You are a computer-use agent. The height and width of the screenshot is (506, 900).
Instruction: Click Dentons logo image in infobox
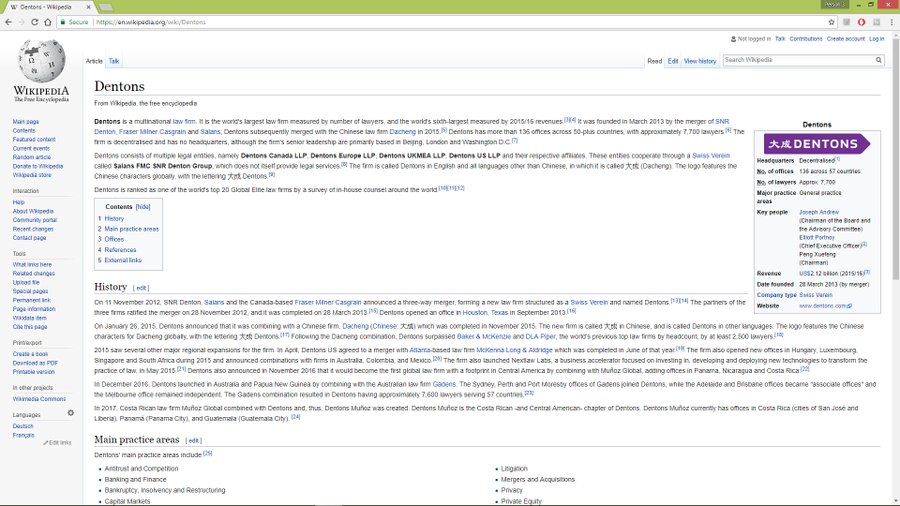click(x=817, y=143)
